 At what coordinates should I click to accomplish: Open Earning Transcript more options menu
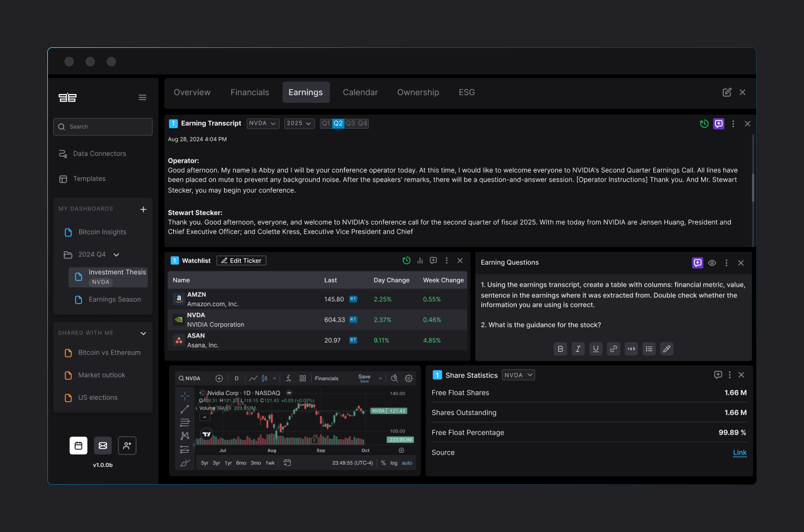tap(733, 124)
